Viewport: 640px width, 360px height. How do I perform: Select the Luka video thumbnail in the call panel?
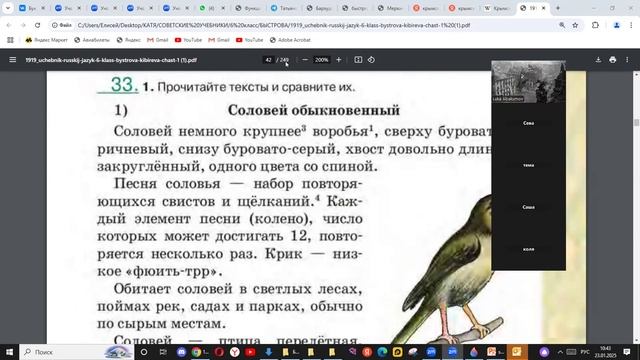[x=529, y=82]
